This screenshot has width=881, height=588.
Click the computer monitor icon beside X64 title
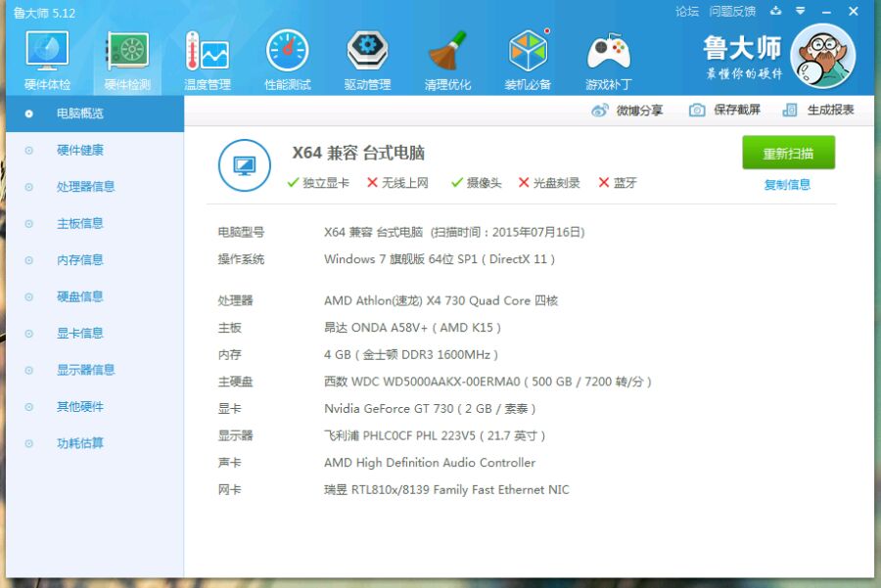pos(245,165)
